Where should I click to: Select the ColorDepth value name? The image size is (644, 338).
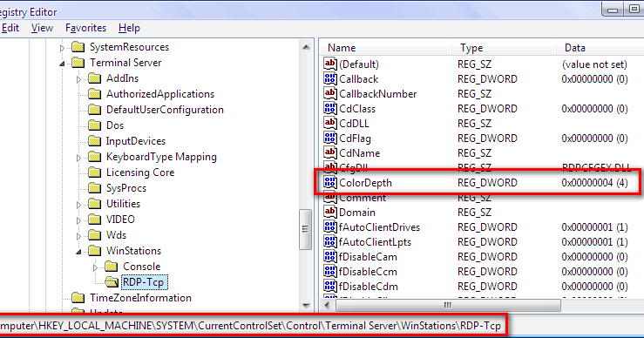point(365,183)
